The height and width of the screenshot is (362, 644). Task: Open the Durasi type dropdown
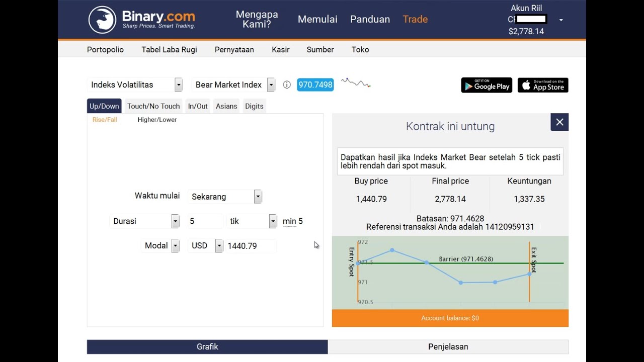(x=144, y=221)
